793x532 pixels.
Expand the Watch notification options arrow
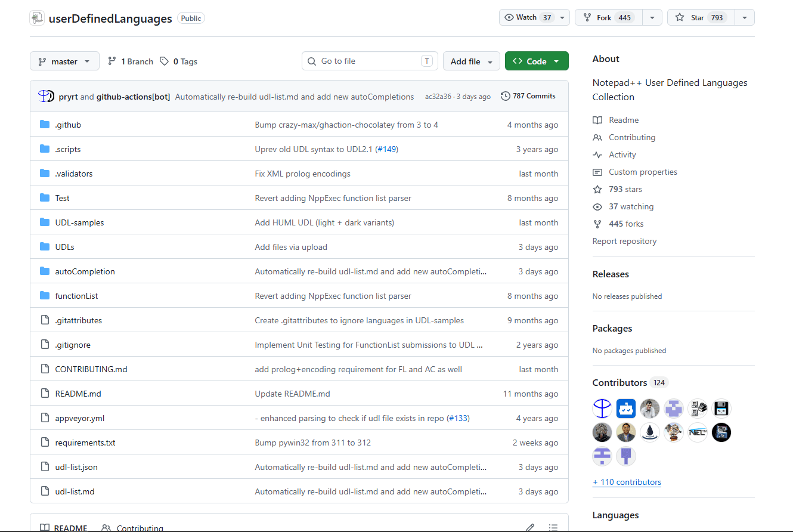[x=562, y=18]
